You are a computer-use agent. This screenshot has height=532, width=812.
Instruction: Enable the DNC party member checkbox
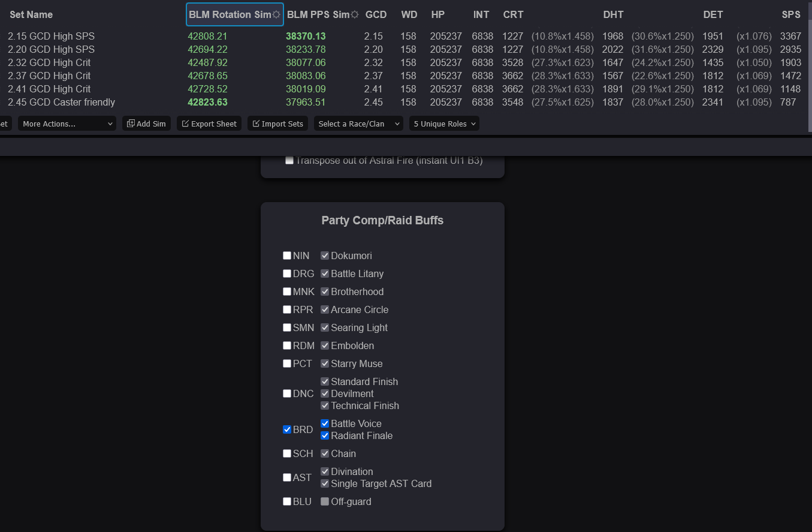click(287, 393)
